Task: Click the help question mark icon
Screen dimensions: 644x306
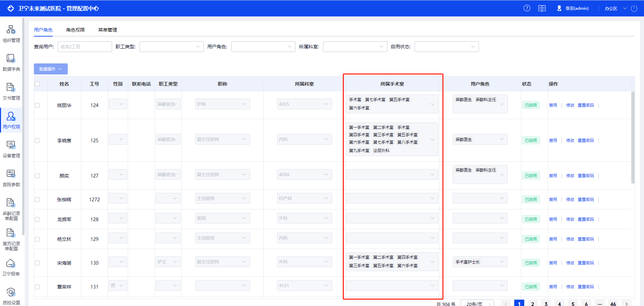Action: (527, 8)
